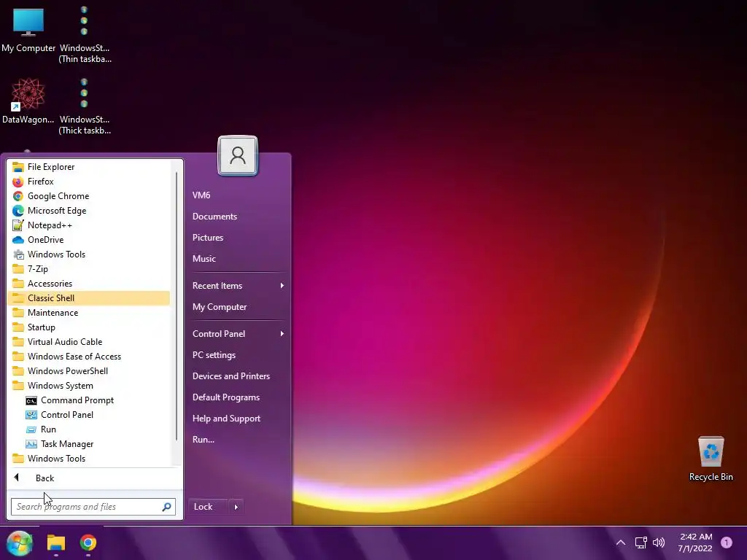Image resolution: width=747 pixels, height=560 pixels.
Task: Open the first Windows Tools entry below OneDrive
Action: (x=89, y=254)
